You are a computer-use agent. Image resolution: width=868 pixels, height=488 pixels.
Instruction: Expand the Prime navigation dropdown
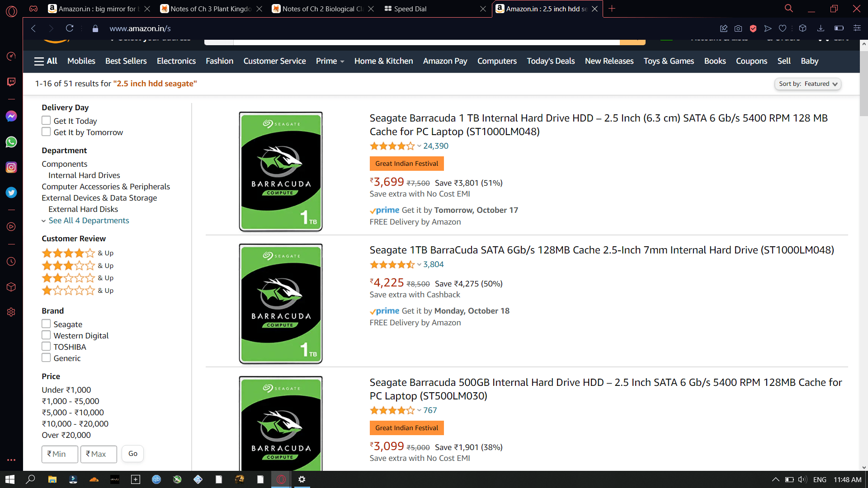click(330, 61)
